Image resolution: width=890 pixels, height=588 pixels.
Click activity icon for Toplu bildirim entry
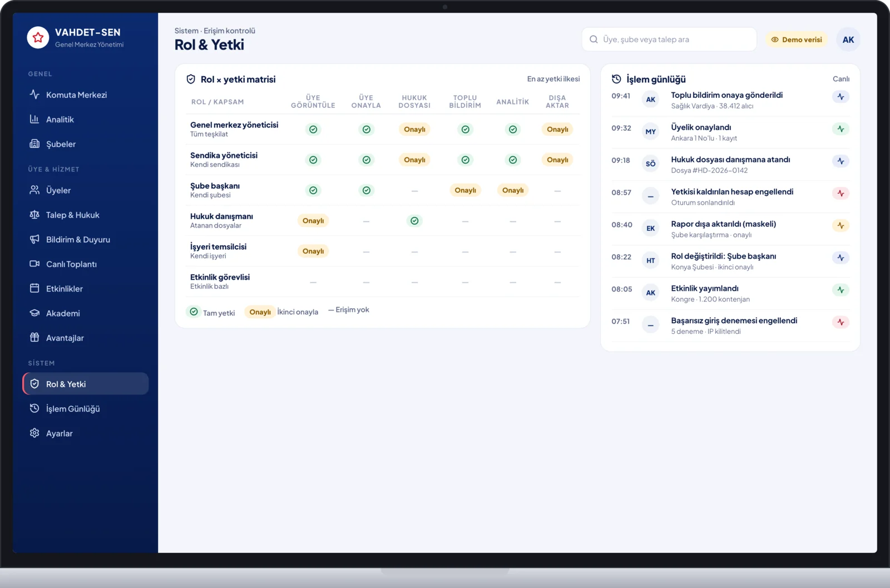[840, 97]
